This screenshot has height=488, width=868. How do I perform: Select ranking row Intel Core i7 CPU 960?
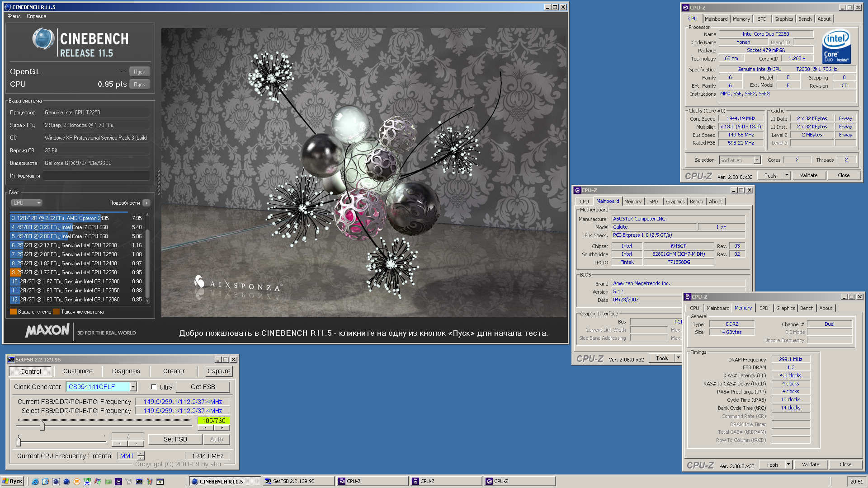[x=77, y=227]
